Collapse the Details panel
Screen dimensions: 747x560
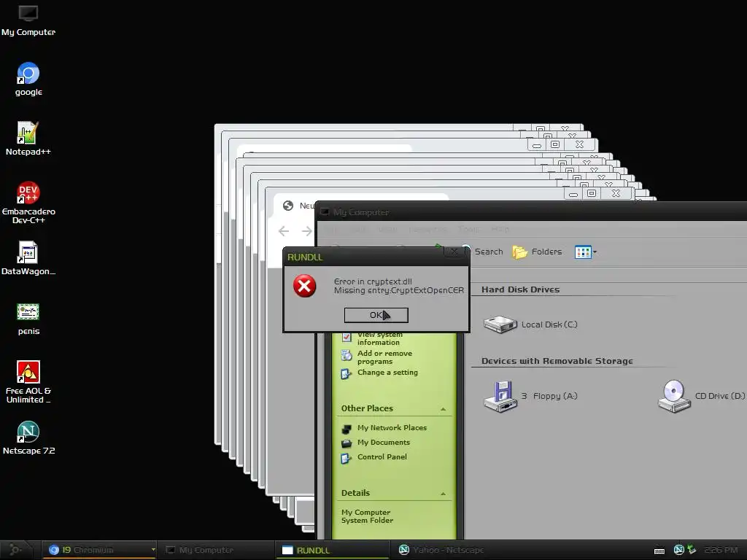(443, 494)
